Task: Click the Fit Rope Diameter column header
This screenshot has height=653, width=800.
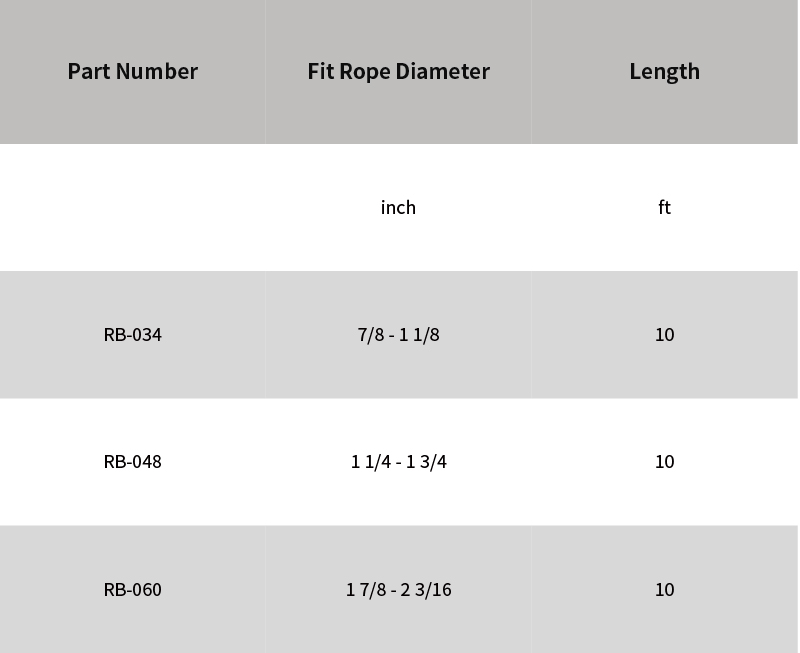Action: [x=398, y=71]
